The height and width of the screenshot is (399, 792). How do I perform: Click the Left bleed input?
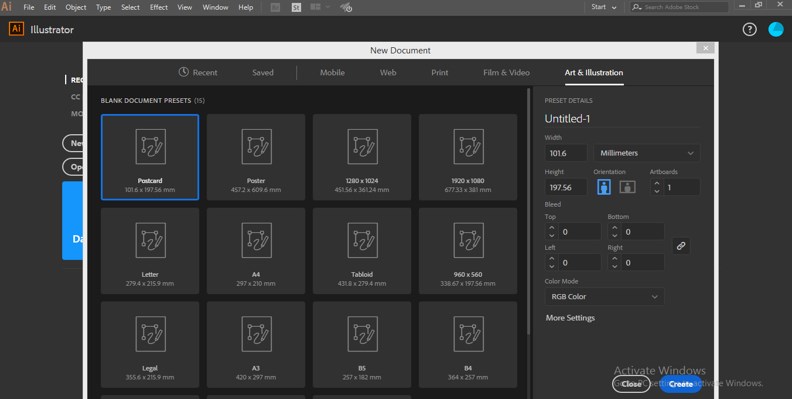579,263
